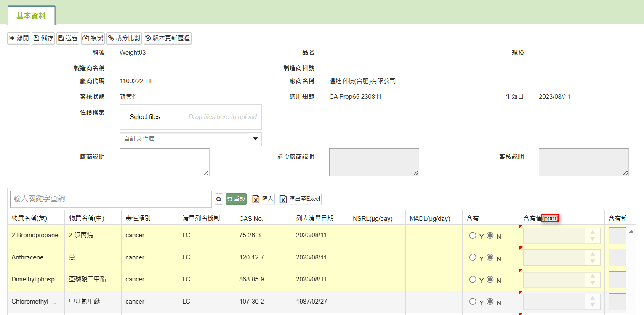Click the CA Prop65 230811 value

pos(355,97)
